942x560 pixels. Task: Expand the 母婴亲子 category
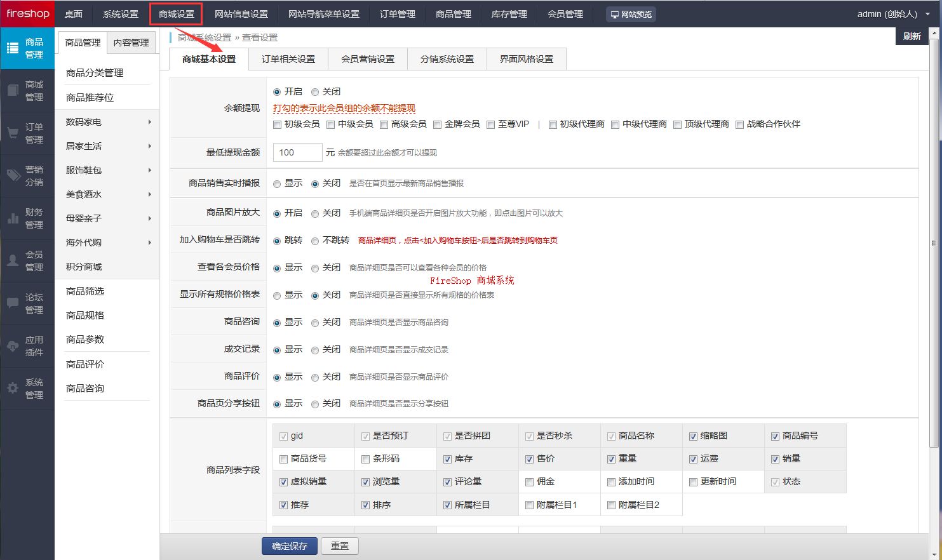pyautogui.click(x=150, y=218)
